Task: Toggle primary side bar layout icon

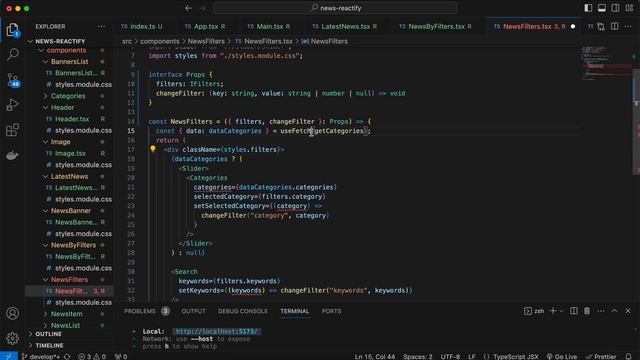Action: [x=588, y=8]
